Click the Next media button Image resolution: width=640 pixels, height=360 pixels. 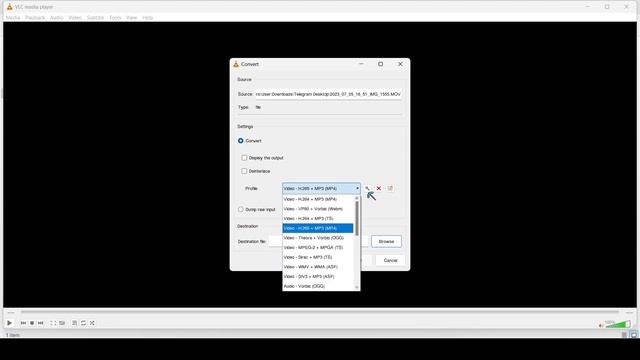[x=40, y=323]
